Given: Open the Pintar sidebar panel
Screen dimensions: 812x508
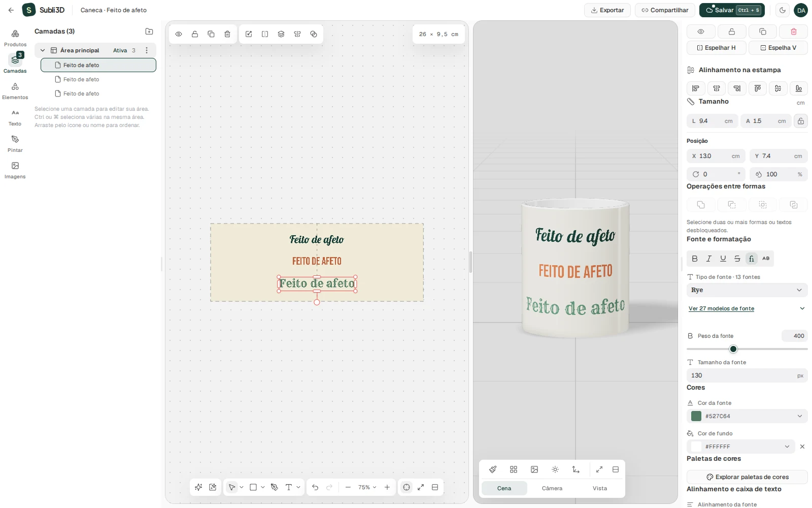Looking at the screenshot, I should point(15,144).
